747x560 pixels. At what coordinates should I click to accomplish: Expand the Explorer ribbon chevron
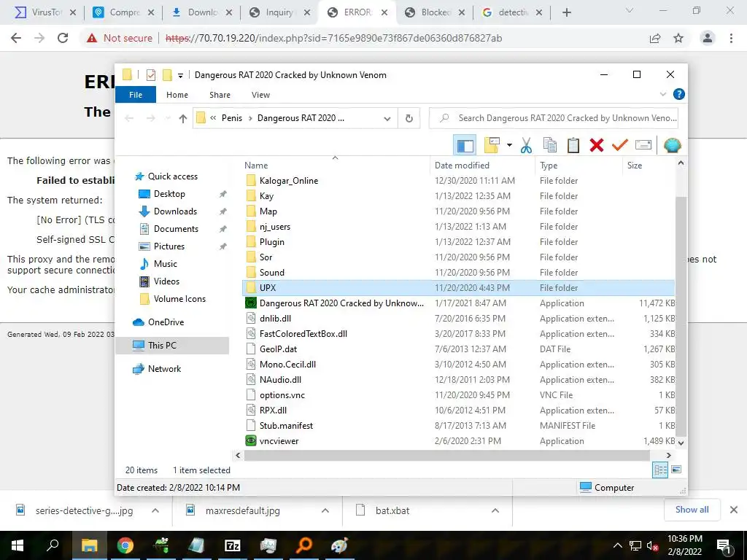662,94
